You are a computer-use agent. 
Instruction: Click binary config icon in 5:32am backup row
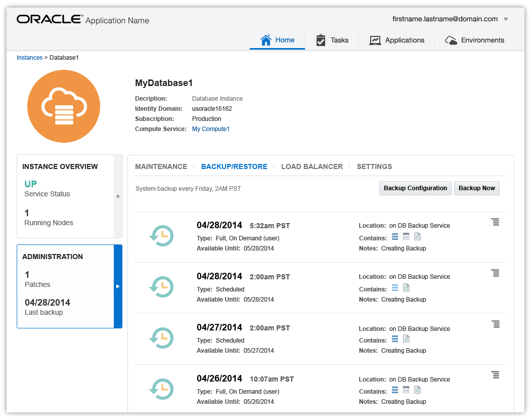pyautogui.click(x=406, y=236)
